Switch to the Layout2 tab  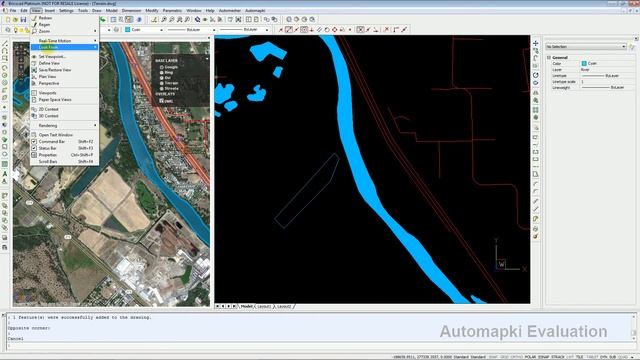(284, 306)
